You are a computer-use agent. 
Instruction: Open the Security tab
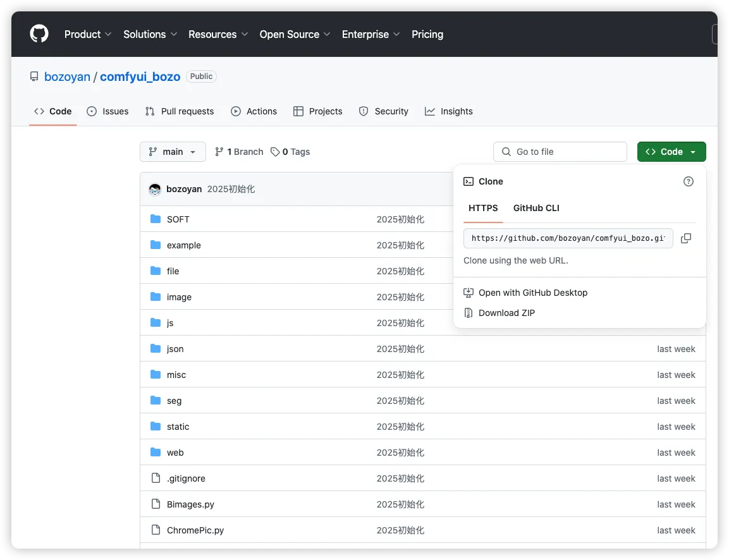[x=384, y=111]
